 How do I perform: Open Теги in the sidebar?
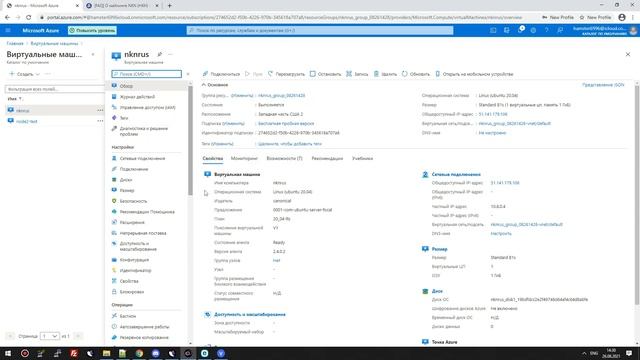click(x=124, y=118)
